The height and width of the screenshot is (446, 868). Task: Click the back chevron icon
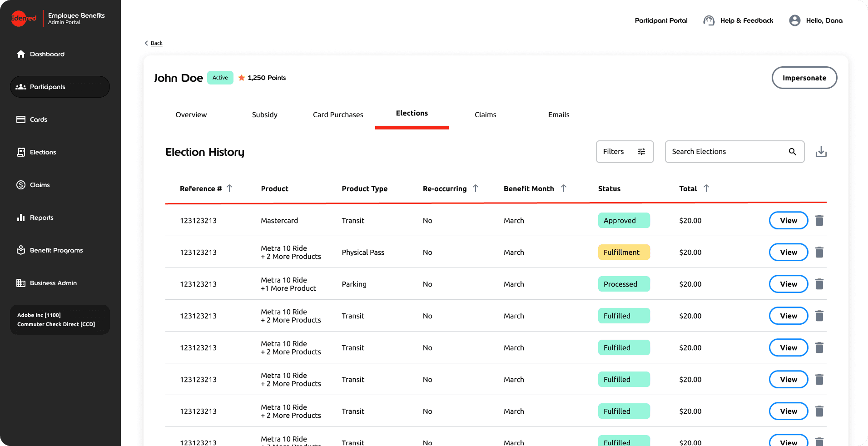pyautogui.click(x=146, y=43)
